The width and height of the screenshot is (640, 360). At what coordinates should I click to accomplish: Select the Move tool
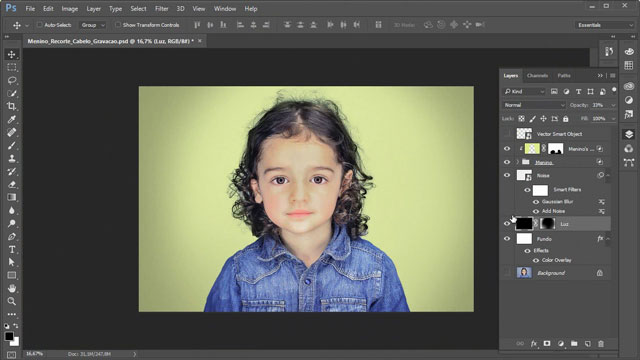pos(11,54)
